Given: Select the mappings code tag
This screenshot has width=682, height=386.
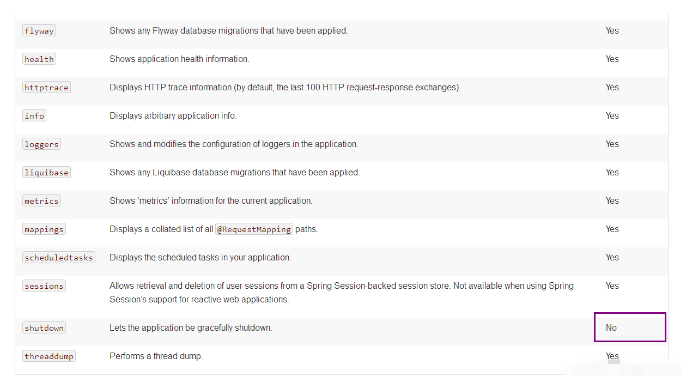Looking at the screenshot, I should [x=44, y=229].
